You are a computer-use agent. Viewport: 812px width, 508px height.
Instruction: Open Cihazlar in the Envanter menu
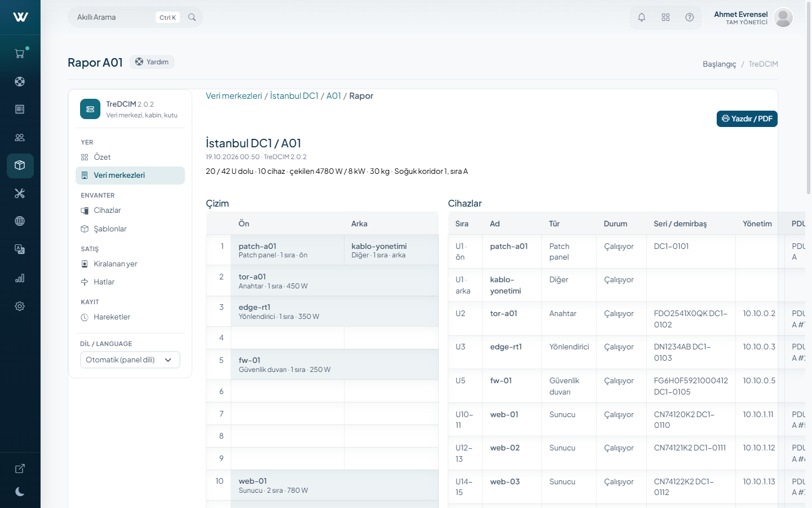point(130,210)
